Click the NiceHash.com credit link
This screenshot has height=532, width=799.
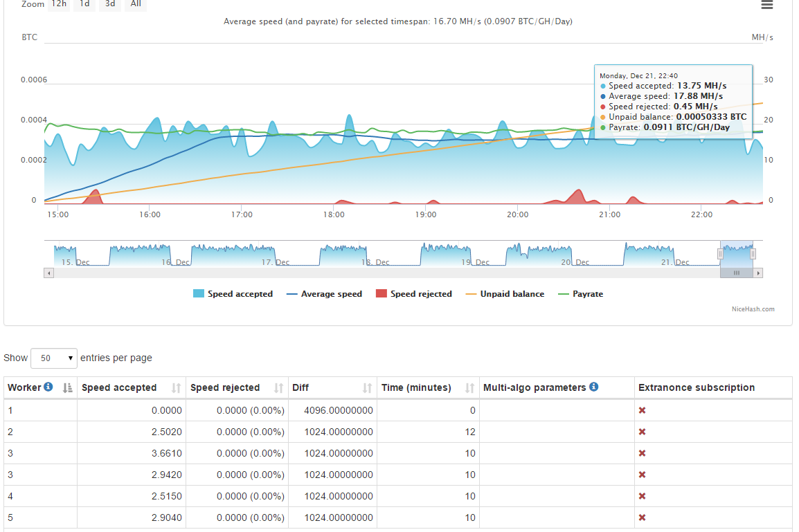tap(753, 309)
